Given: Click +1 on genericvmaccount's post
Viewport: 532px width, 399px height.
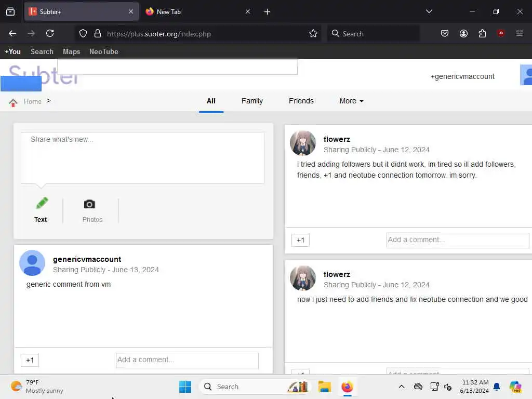Looking at the screenshot, I should [x=30, y=360].
